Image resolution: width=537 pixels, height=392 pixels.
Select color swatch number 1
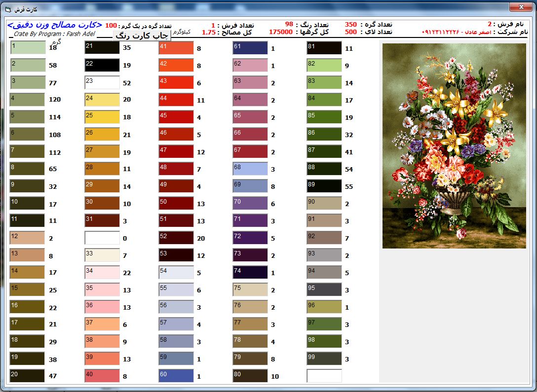(28, 48)
